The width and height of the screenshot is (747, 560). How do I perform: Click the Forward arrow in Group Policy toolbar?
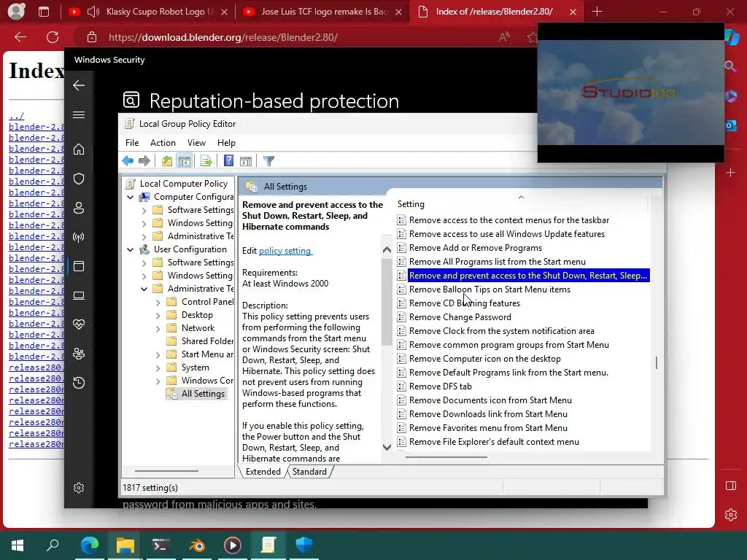(x=144, y=161)
